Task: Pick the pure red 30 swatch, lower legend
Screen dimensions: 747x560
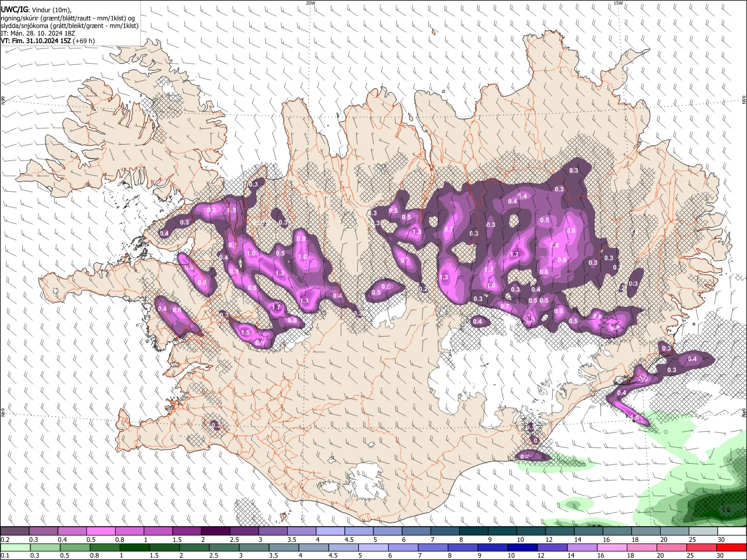Action: coord(732,548)
